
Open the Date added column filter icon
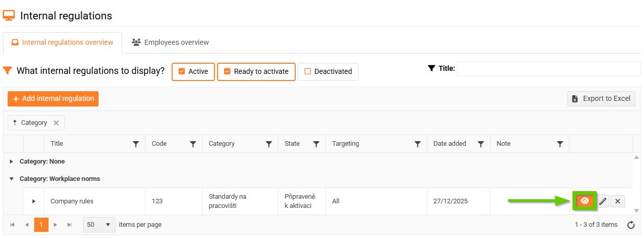481,144
